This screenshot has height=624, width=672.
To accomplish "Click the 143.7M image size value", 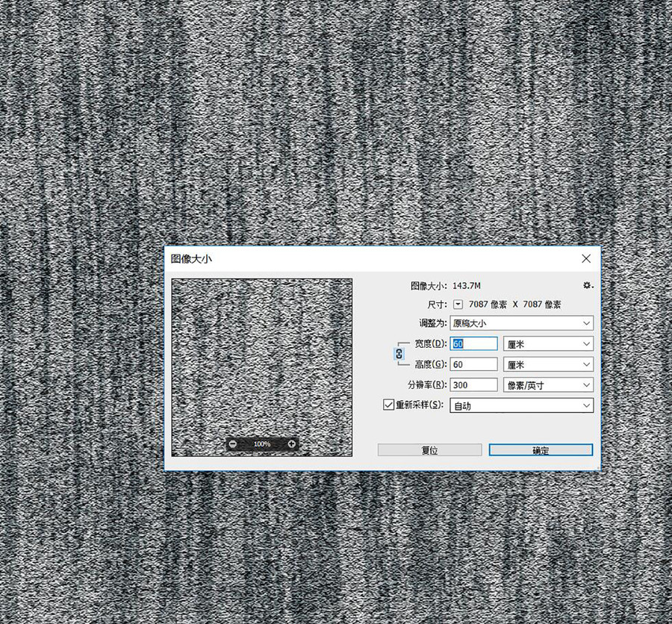I will click(x=466, y=285).
